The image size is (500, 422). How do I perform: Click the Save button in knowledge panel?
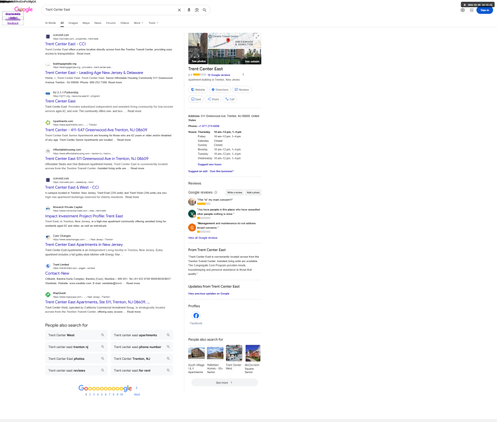(x=196, y=99)
